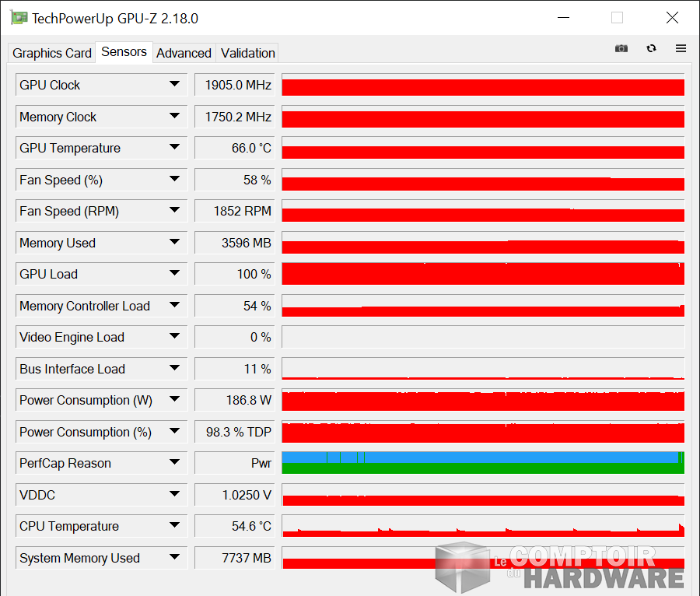Click the Memory Used history graph
This screenshot has width=700, height=596.
click(x=482, y=243)
